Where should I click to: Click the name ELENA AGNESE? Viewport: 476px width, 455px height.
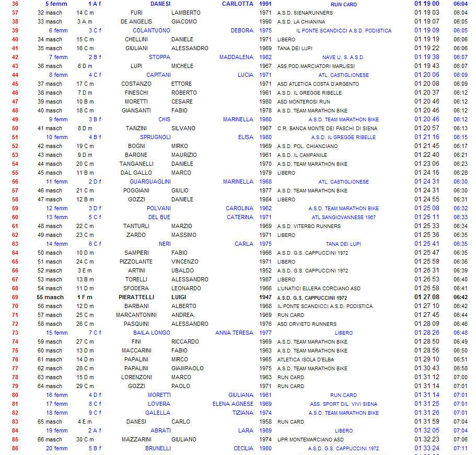[233, 404]
